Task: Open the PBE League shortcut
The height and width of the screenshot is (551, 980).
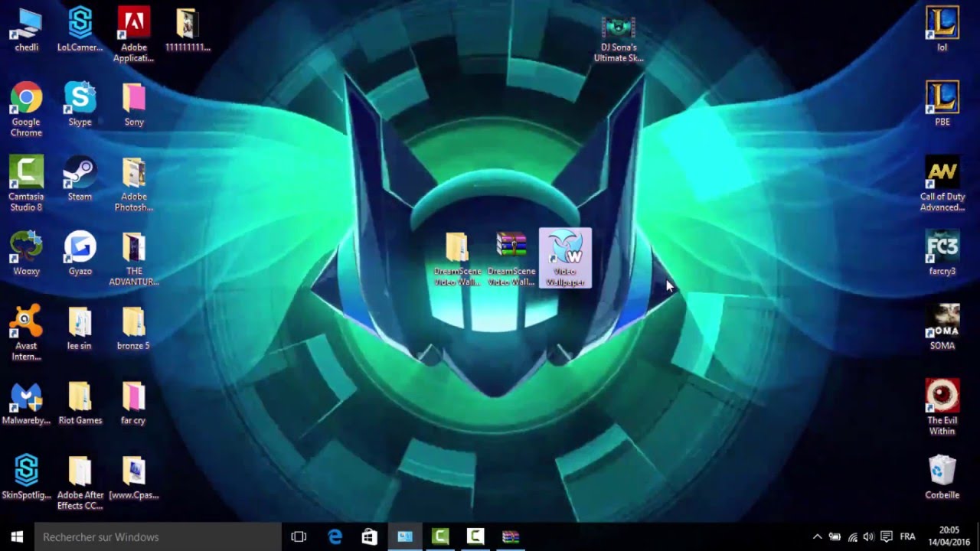Action: [942, 104]
